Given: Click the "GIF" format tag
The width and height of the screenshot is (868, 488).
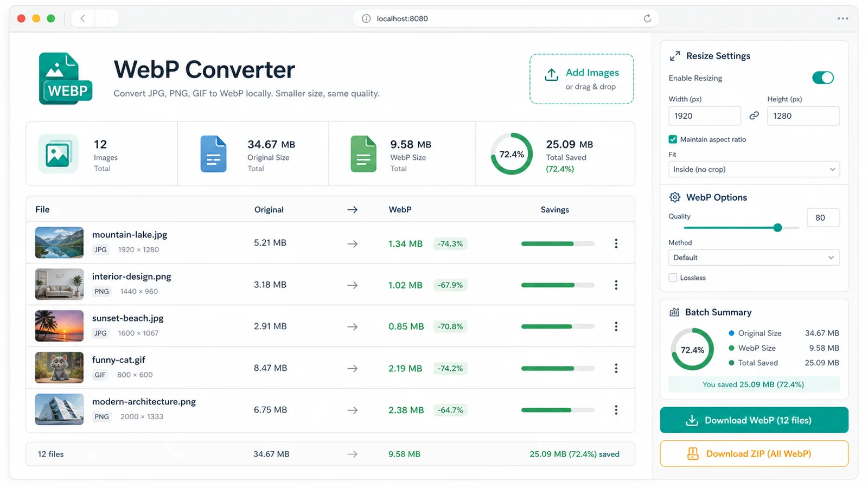Looking at the screenshot, I should pyautogui.click(x=100, y=375).
